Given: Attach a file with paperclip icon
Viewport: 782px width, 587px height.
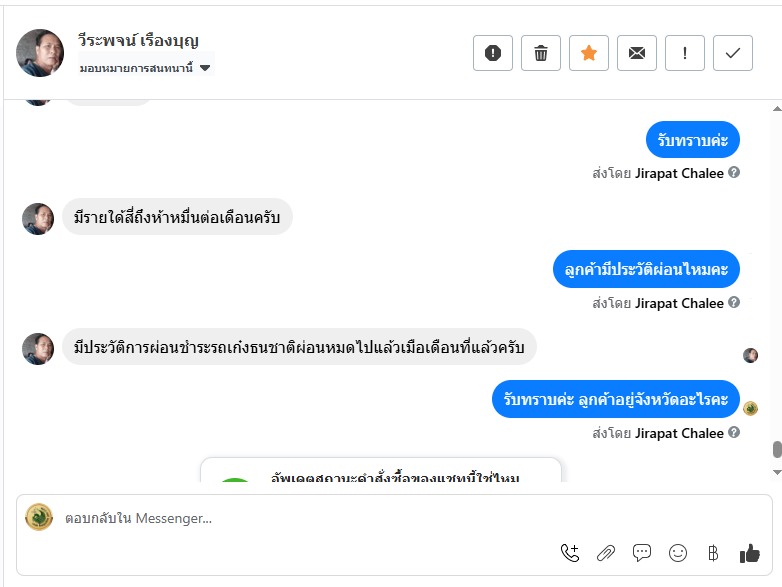Looking at the screenshot, I should tap(606, 552).
